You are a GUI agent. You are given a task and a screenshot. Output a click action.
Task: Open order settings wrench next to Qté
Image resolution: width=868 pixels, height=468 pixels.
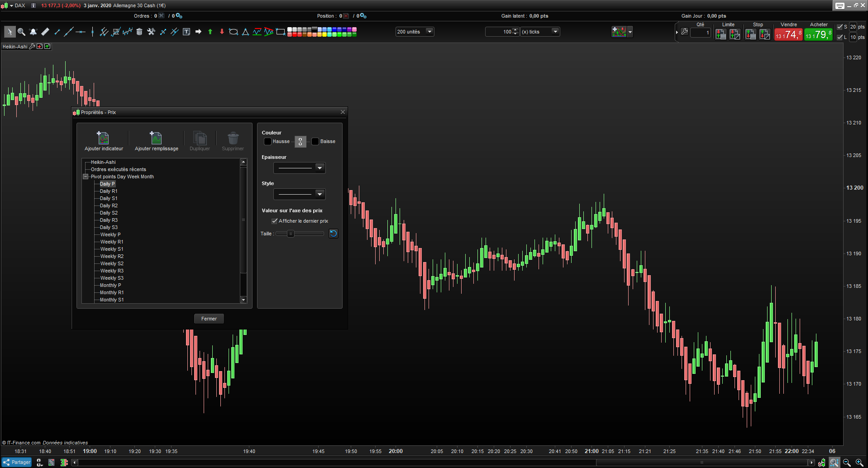click(x=685, y=32)
